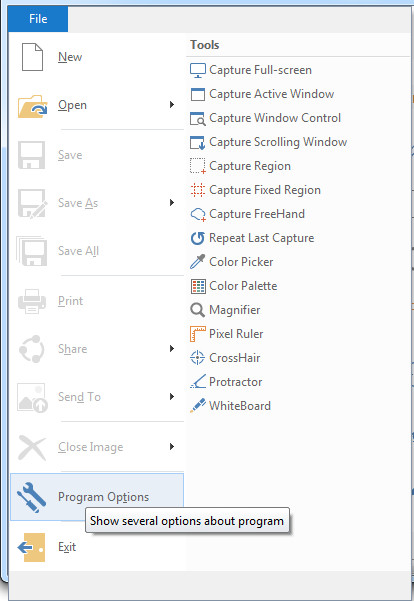Screen dimensions: 414x601
Task: Click the Color Picker eyedropper icon
Action: click(x=198, y=262)
